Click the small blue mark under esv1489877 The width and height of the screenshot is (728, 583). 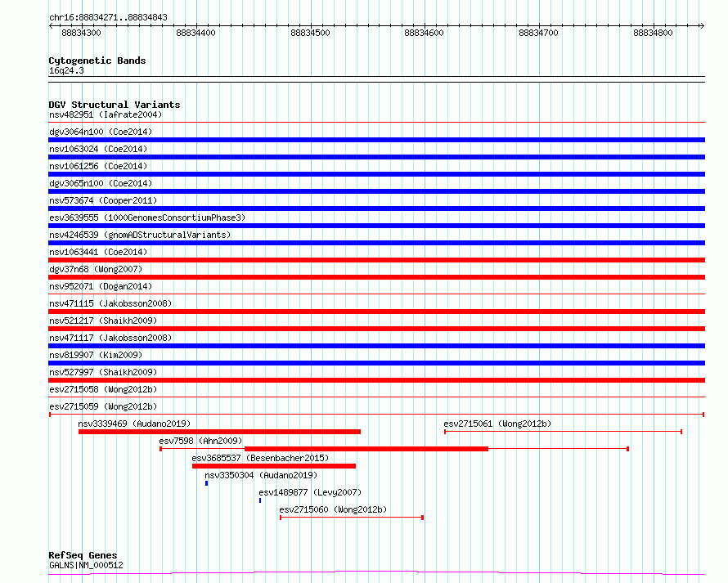260,500
